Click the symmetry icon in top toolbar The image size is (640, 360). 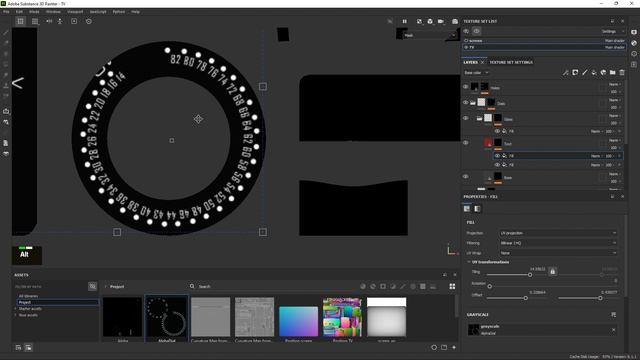point(49,21)
